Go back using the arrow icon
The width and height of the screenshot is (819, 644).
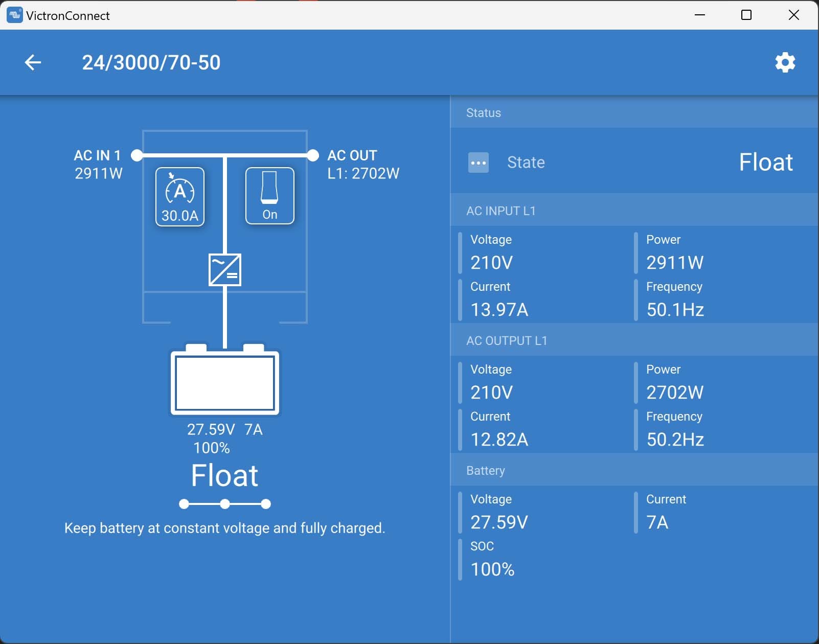tap(33, 62)
